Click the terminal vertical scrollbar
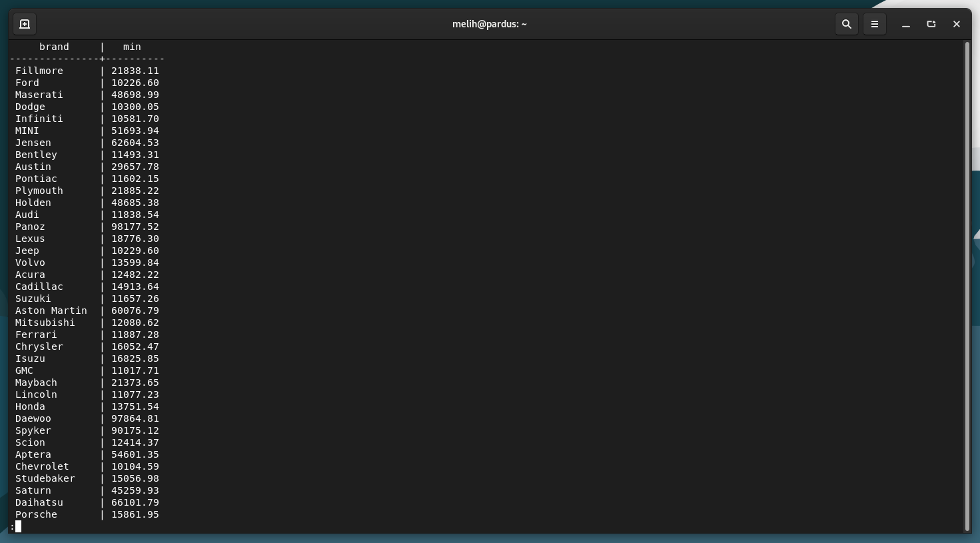This screenshot has height=543, width=980. tap(967, 286)
